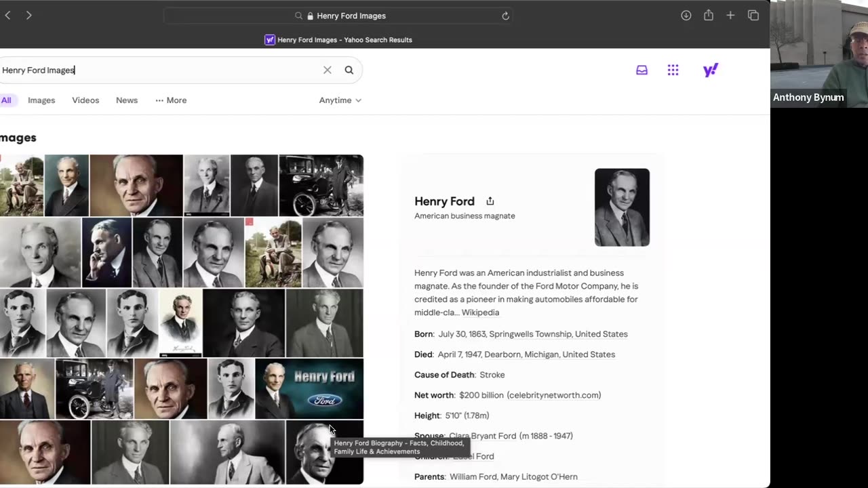Viewport: 868px width, 488px height.
Task: Click the Clara Bryant Ford spouse link
Action: [482, 436]
